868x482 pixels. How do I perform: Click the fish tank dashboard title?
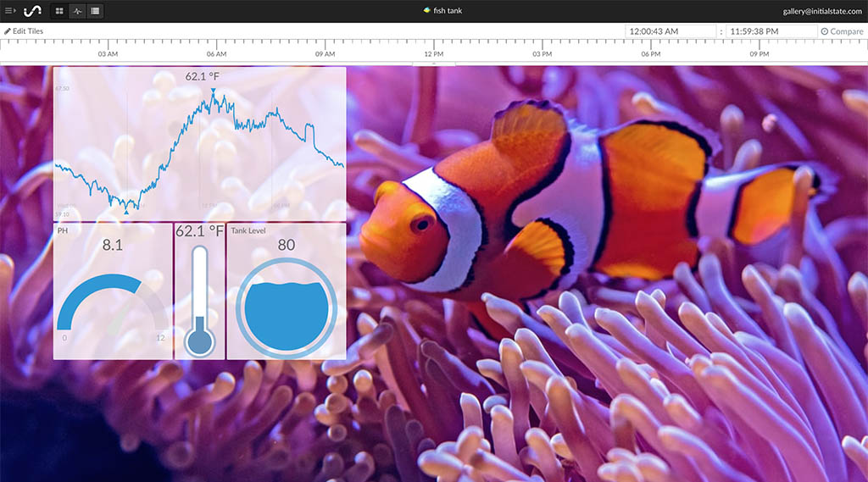[x=448, y=10]
